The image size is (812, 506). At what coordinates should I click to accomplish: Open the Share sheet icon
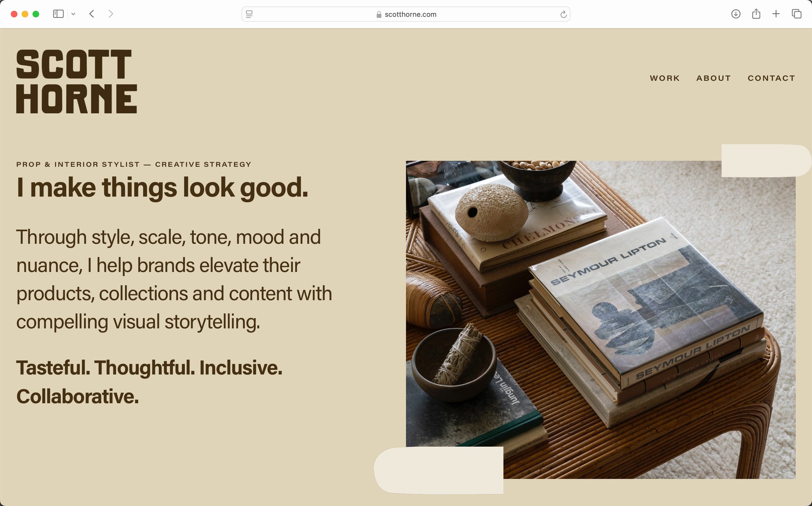pyautogui.click(x=756, y=14)
